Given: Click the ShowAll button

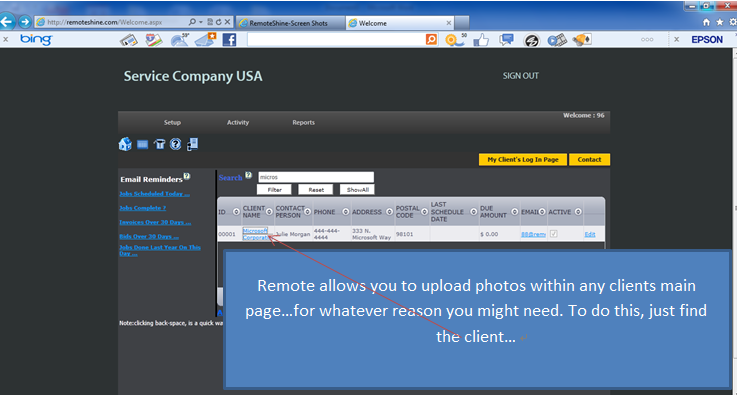Looking at the screenshot, I should coord(357,190).
